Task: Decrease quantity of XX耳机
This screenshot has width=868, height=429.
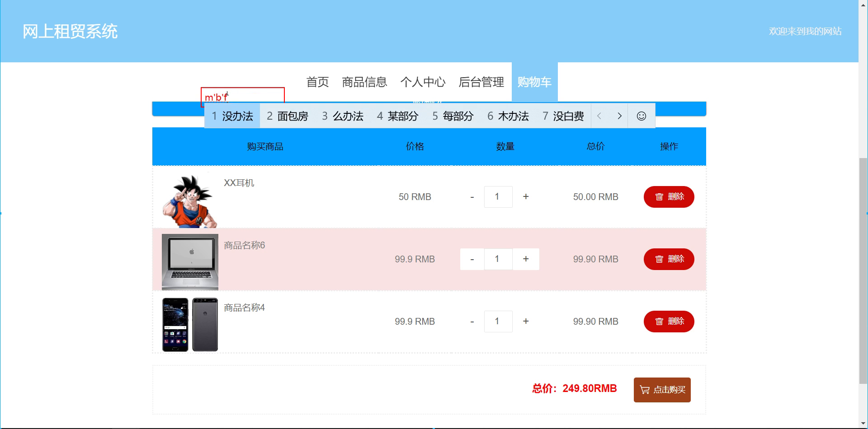Action: click(472, 197)
